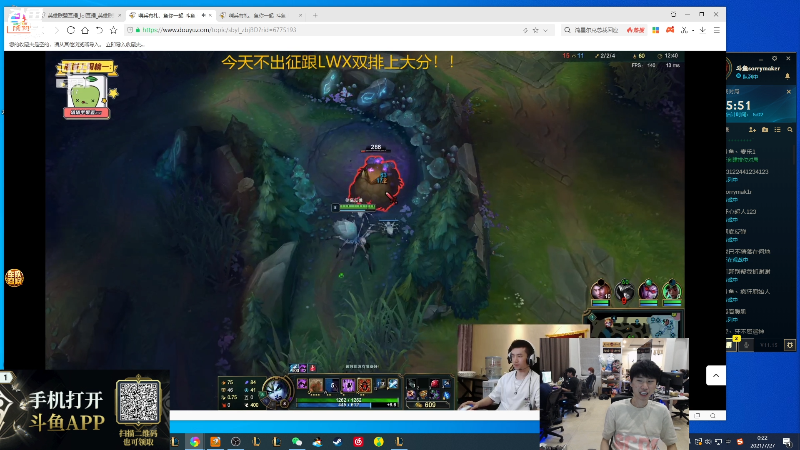This screenshot has width=800, height=450.
Task: Open NetEase Music red icon in taskbar
Action: pos(358,441)
